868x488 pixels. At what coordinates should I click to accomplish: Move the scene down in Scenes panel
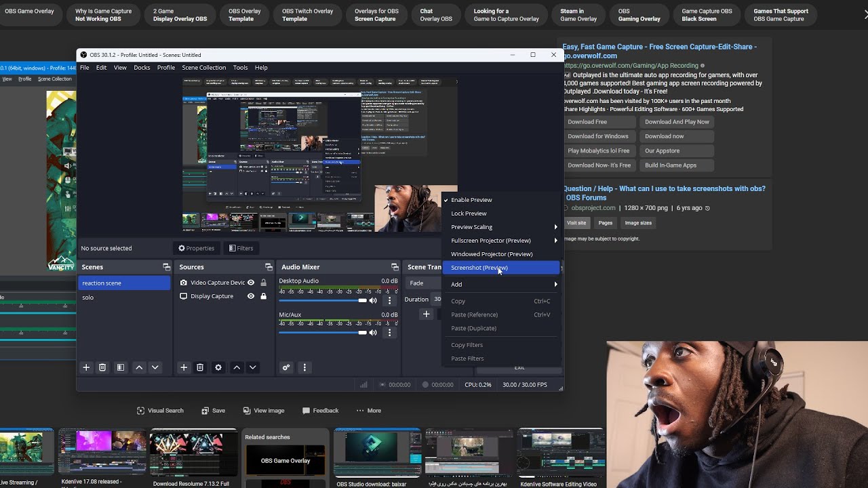click(x=155, y=367)
